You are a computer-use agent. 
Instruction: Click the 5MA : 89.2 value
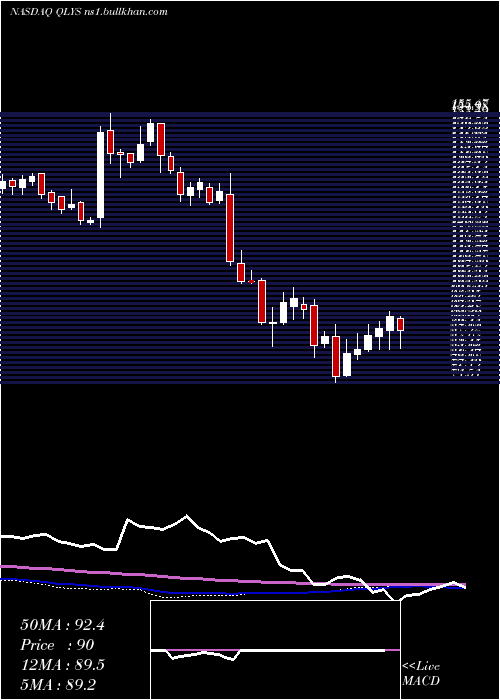58,685
